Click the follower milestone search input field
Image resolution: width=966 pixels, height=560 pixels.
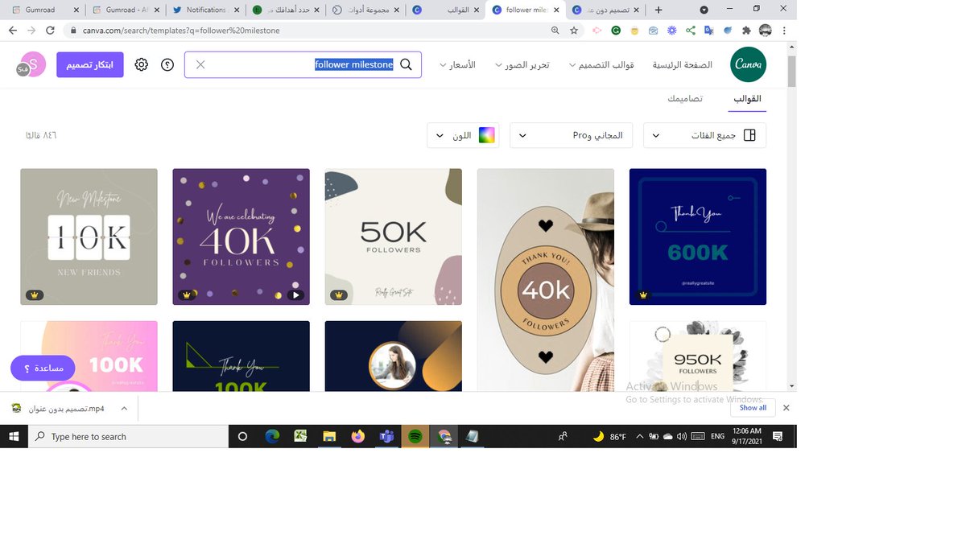point(303,64)
